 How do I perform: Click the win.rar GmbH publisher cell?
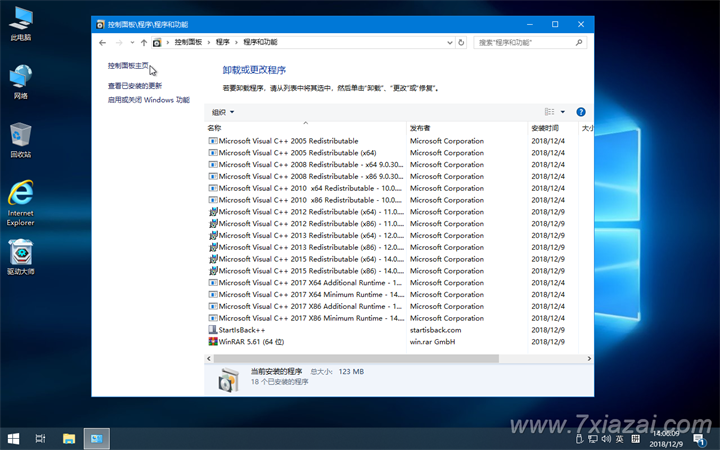433,342
